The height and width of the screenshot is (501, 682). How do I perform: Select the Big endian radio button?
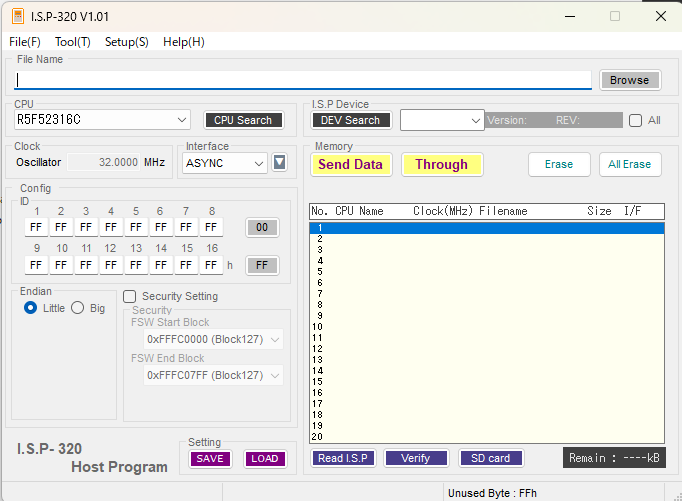click(x=77, y=308)
